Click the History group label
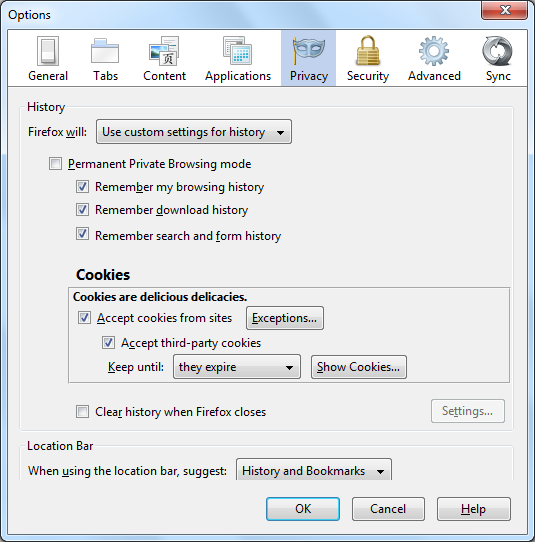The height and width of the screenshot is (542, 535). click(x=46, y=107)
